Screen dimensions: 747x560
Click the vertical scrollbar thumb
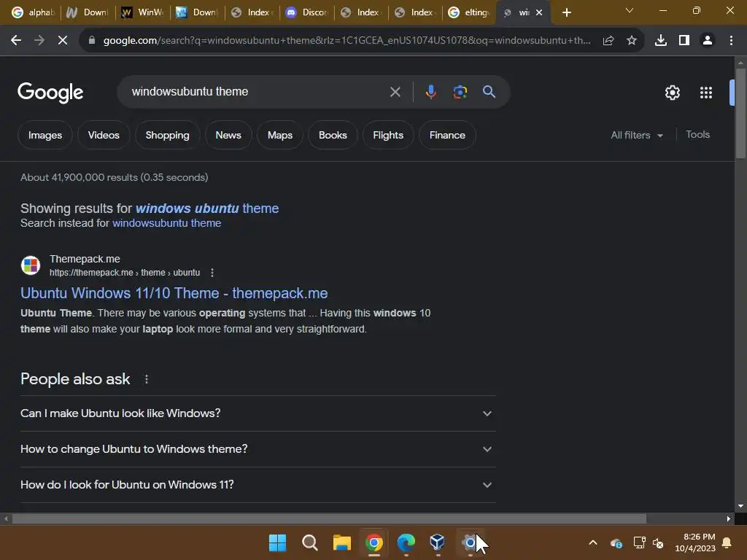pos(740,113)
